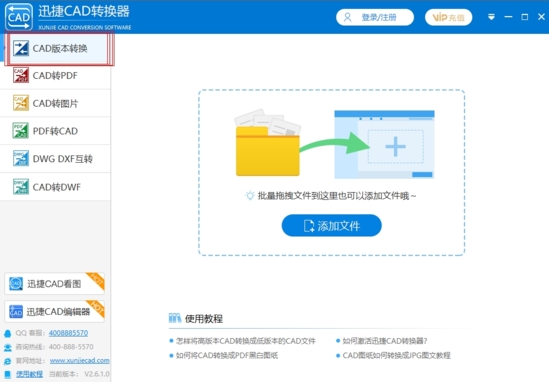The image size is (549, 382).
Task: Click the DWG DXF互转 icon
Action: tap(21, 158)
